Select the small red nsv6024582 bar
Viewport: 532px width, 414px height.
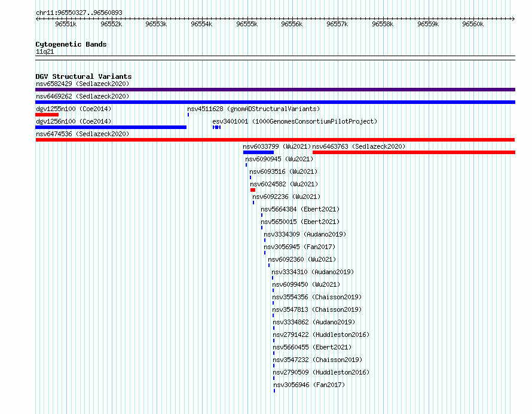[x=253, y=190]
